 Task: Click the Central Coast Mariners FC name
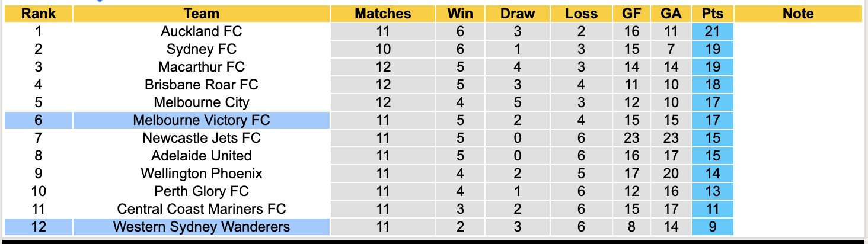tap(202, 209)
